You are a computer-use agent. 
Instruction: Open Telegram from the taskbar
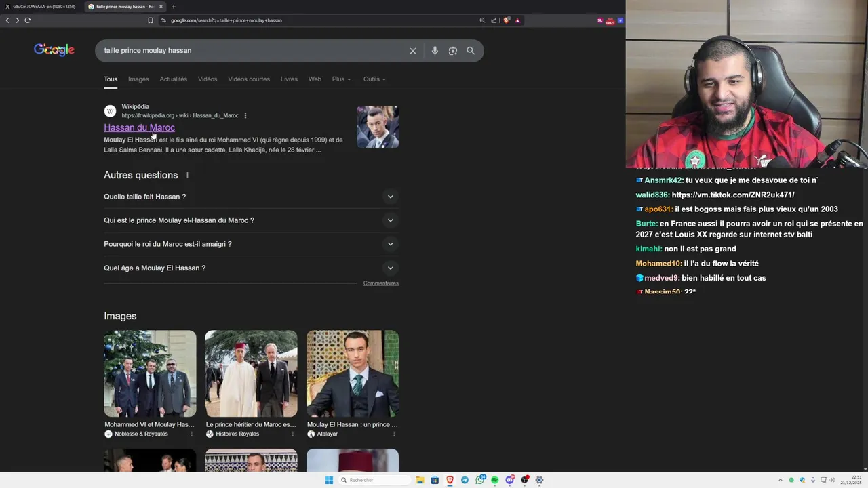coord(465,480)
